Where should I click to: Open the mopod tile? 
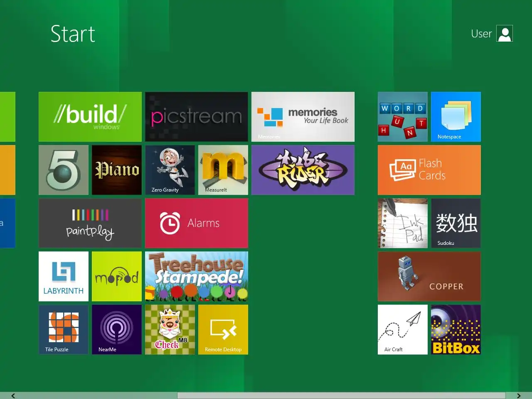point(117,276)
